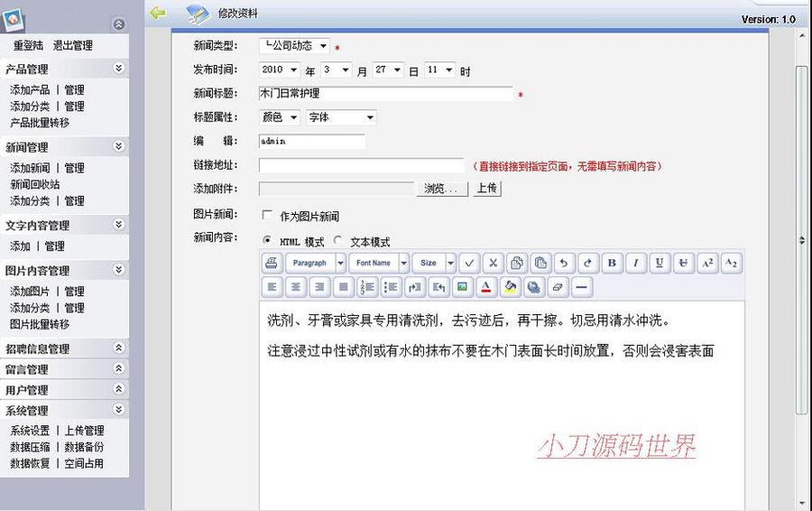Screen dimensions: 812x511
Task: Apply Superscript formatting
Action: pos(707,263)
